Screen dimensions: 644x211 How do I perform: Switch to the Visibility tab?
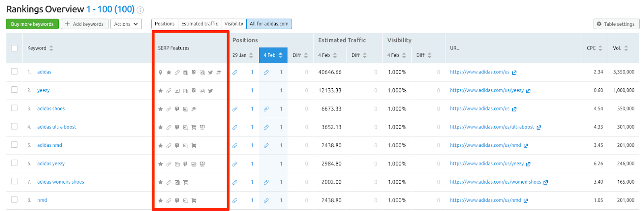click(x=234, y=24)
